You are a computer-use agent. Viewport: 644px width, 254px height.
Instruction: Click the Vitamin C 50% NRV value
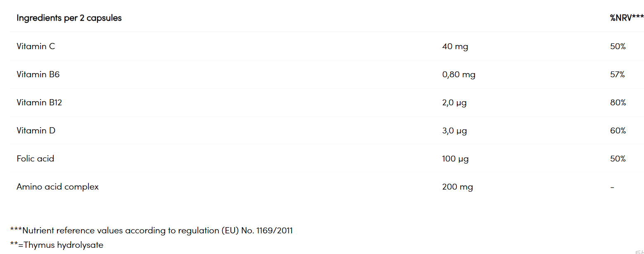618,46
